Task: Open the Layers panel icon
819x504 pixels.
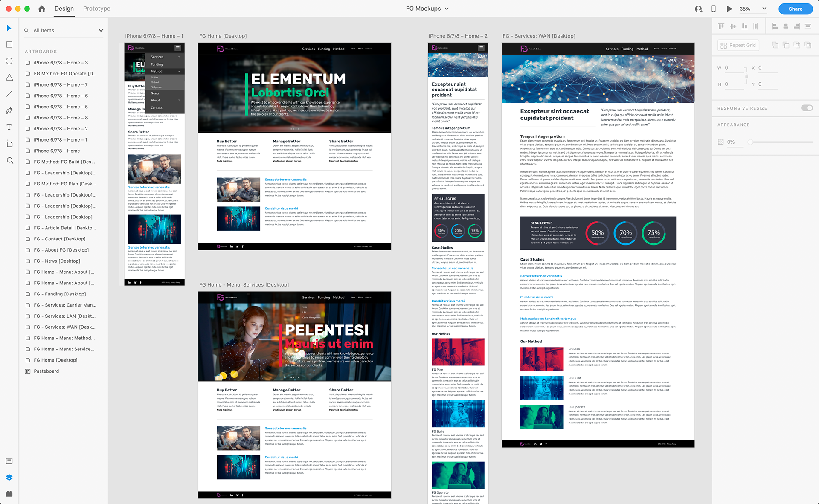Action: 9,478
